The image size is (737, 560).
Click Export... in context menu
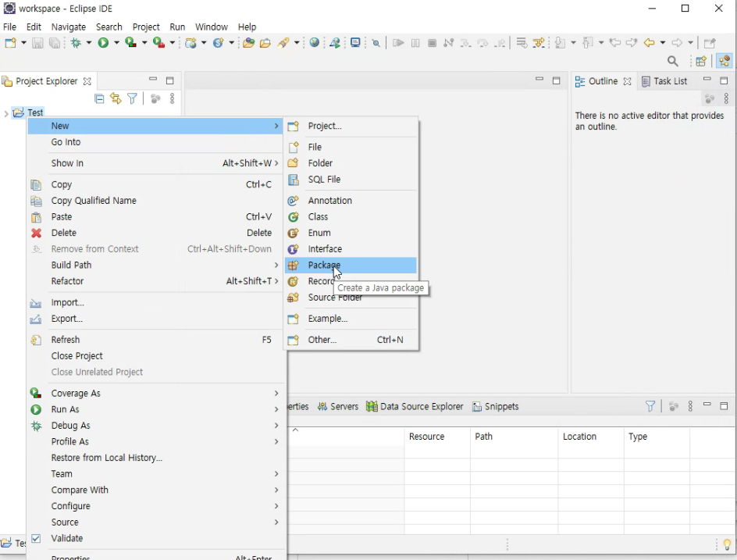[x=156, y=319]
